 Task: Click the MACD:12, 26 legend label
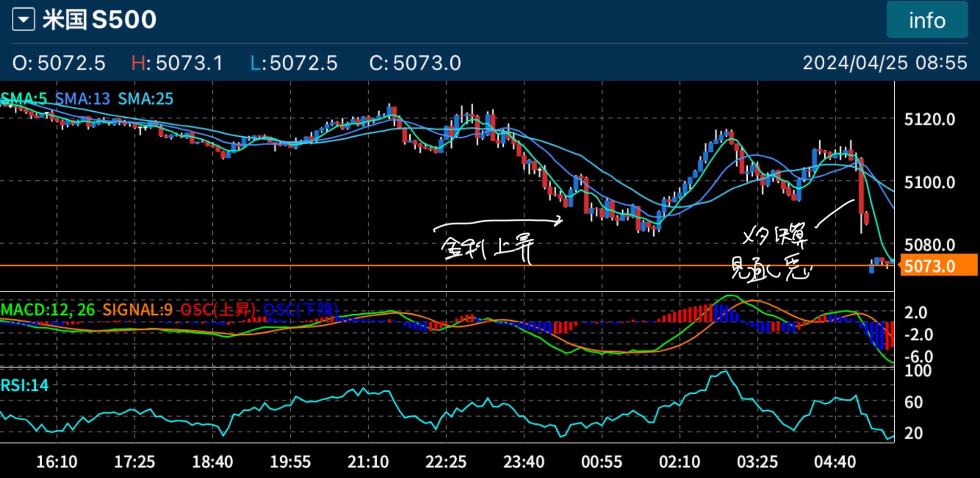coord(48,310)
